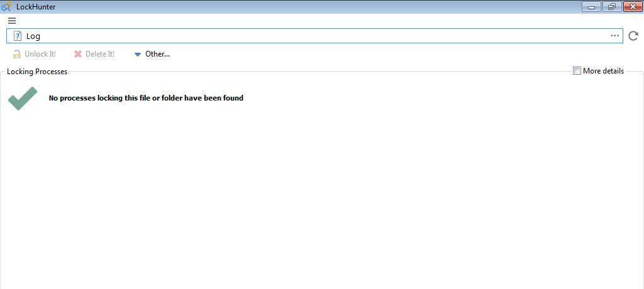The height and width of the screenshot is (289, 644).
Task: Click the question-mark file icon in path box
Action: [18, 36]
